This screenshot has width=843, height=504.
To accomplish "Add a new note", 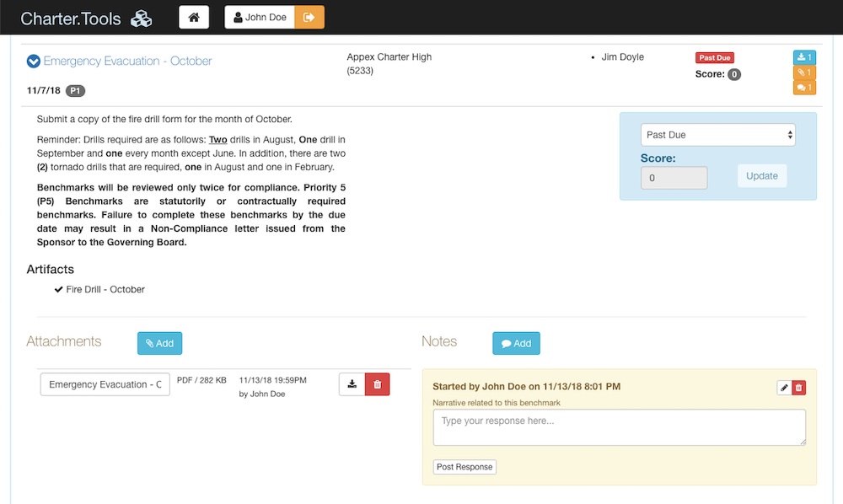I will [x=516, y=343].
